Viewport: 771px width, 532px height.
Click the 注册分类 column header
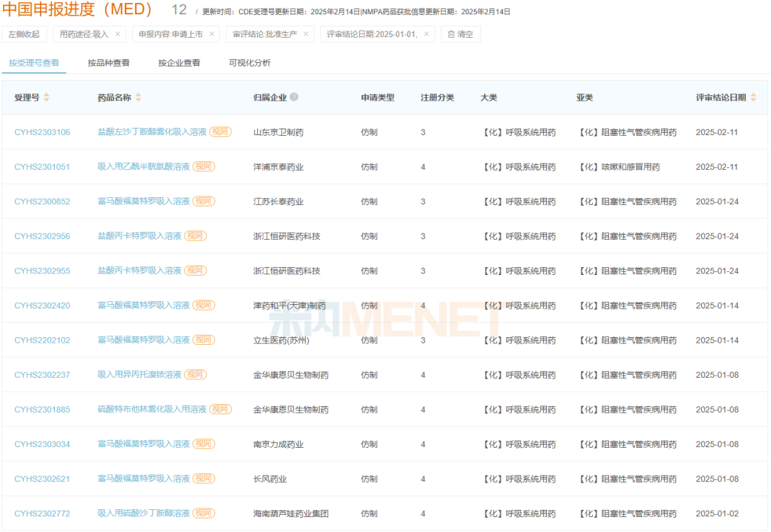437,97
